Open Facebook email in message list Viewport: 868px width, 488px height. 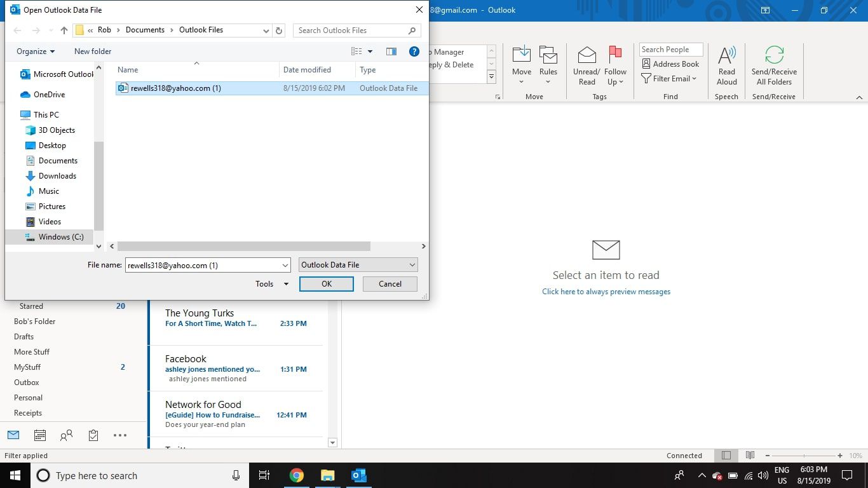[236, 369]
